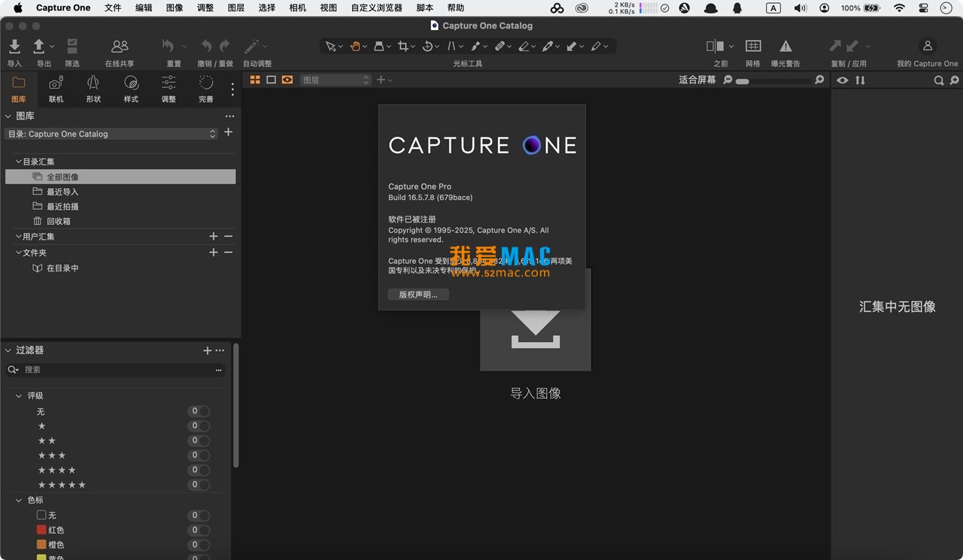Click the 导出 export icon
Image resolution: width=963 pixels, height=560 pixels.
[39, 47]
